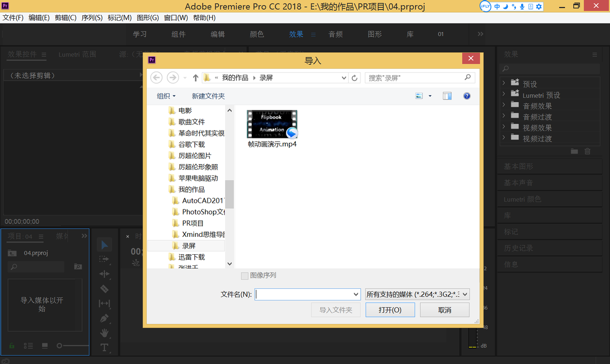610x364 pixels.
Task: Select the Pen tool
Action: click(104, 318)
